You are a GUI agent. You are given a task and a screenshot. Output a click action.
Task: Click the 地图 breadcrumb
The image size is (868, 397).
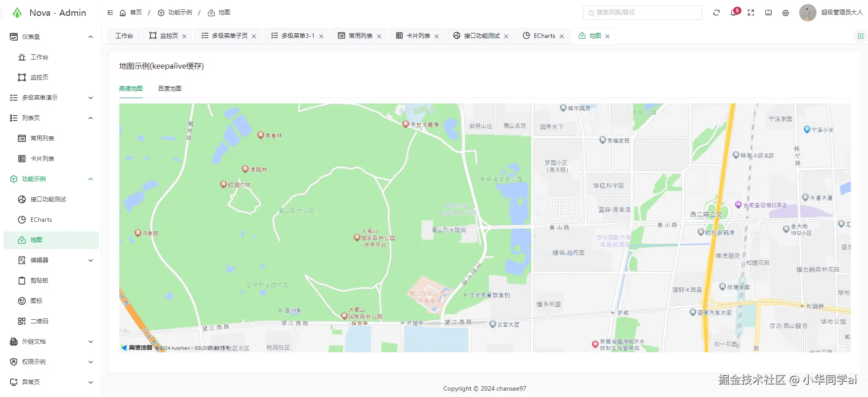pyautogui.click(x=219, y=13)
